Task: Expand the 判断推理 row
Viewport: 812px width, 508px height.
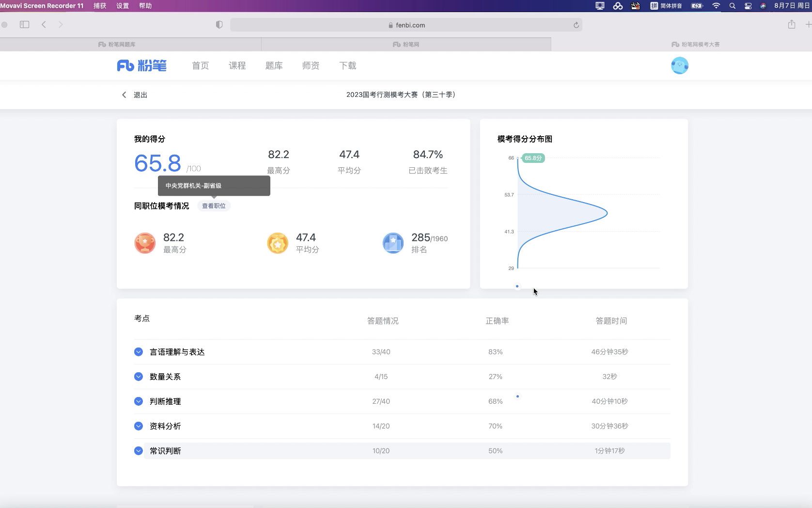Action: [x=139, y=401]
